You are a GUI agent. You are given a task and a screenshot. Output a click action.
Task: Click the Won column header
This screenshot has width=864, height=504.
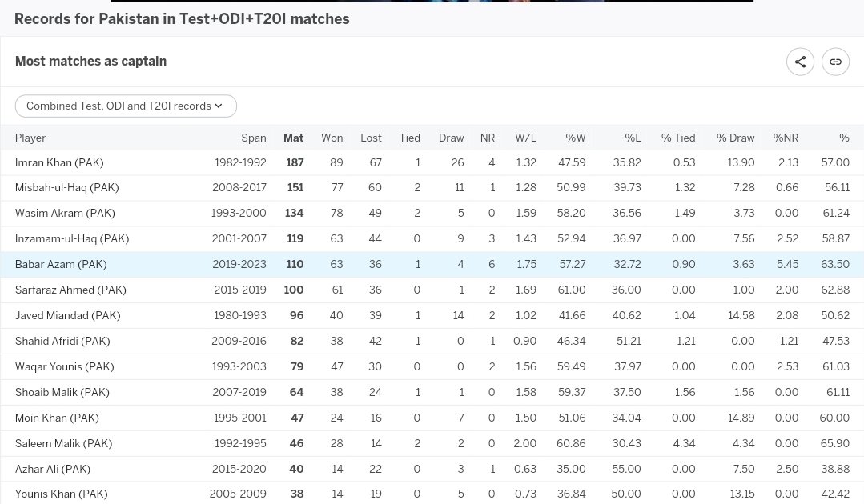(332, 138)
